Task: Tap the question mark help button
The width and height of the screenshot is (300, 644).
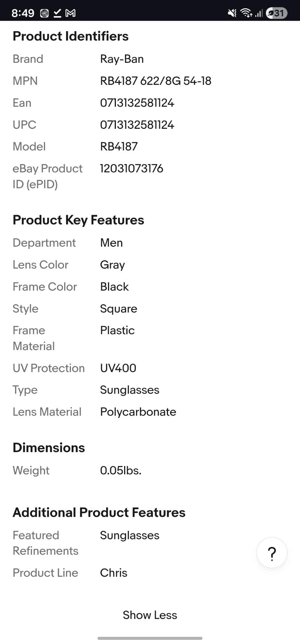Action: pos(272,553)
